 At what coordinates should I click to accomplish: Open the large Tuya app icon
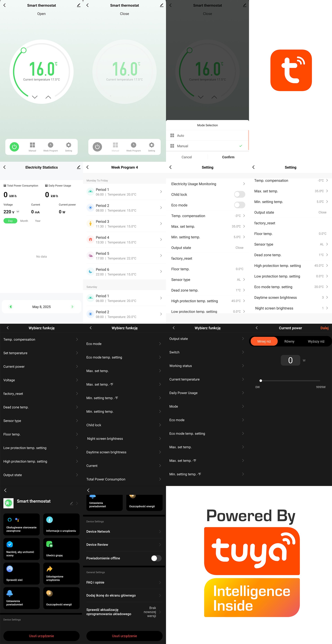tap(291, 70)
